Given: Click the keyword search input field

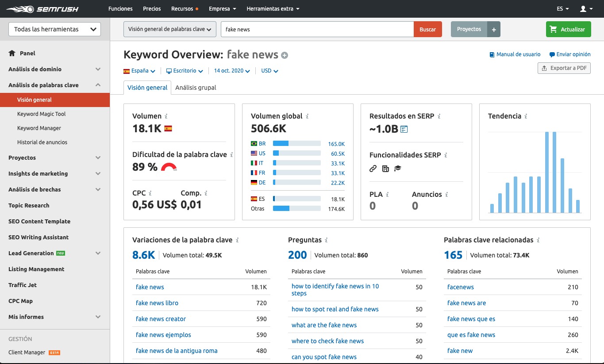Looking at the screenshot, I should pyautogui.click(x=317, y=30).
